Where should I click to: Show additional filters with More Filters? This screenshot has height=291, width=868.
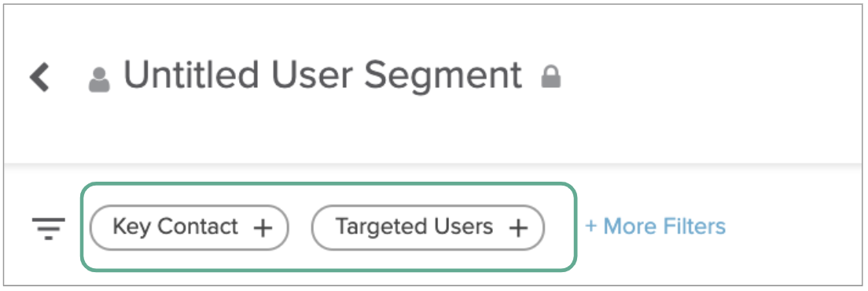[656, 227]
